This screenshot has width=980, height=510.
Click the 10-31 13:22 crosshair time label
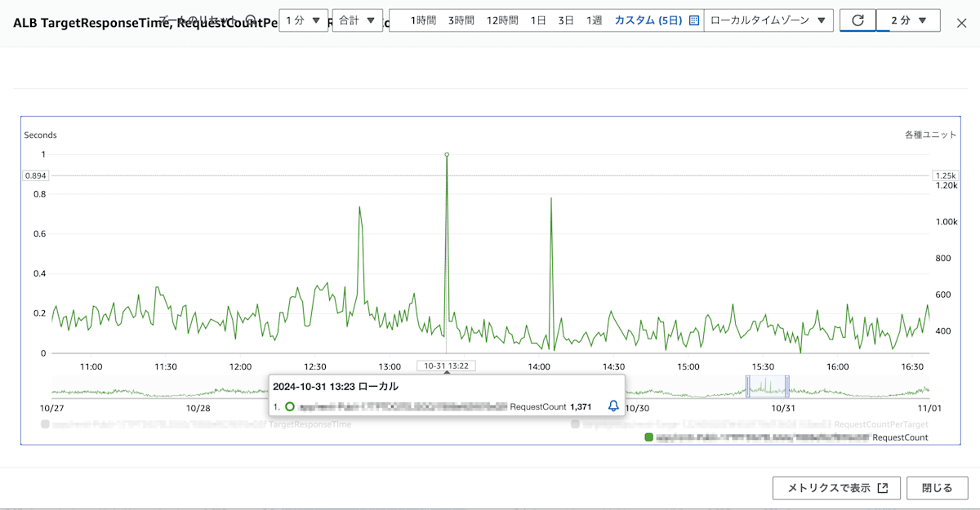(446, 366)
